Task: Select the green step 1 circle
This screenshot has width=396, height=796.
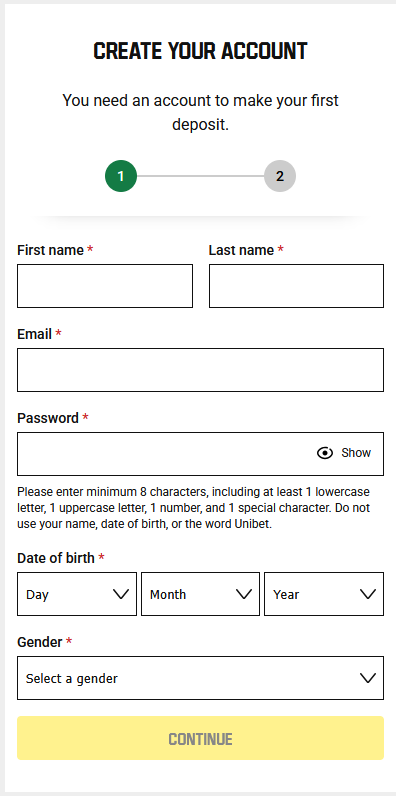Action: (121, 176)
